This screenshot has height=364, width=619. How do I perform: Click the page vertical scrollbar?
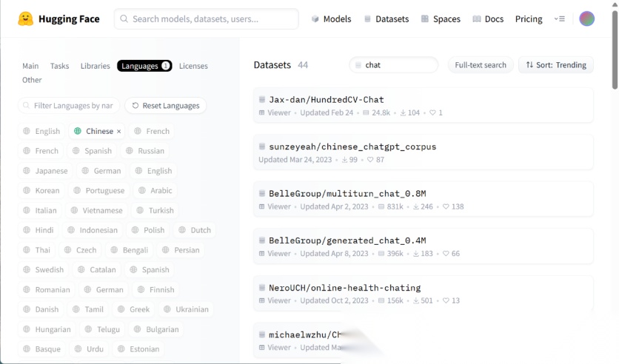pyautogui.click(x=615, y=50)
